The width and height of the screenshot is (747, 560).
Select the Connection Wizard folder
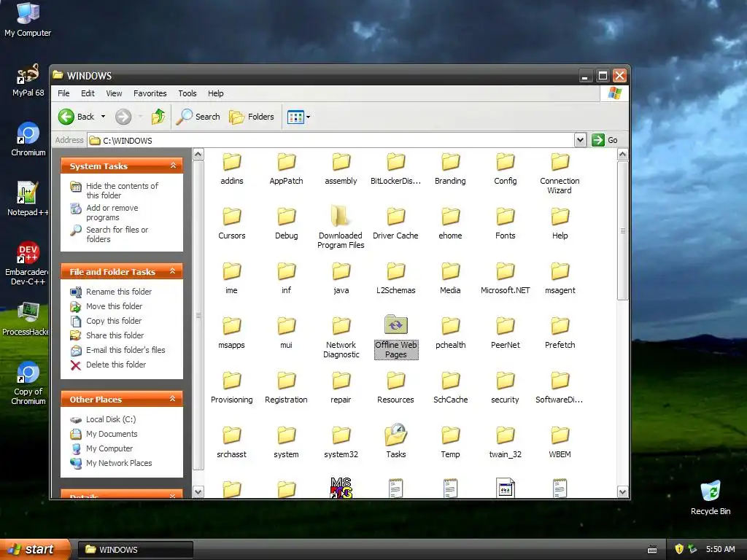pos(560,174)
